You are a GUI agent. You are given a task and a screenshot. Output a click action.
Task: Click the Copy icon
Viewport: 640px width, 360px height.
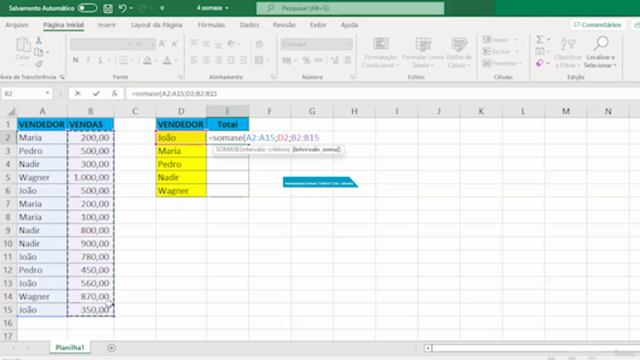pos(39,52)
